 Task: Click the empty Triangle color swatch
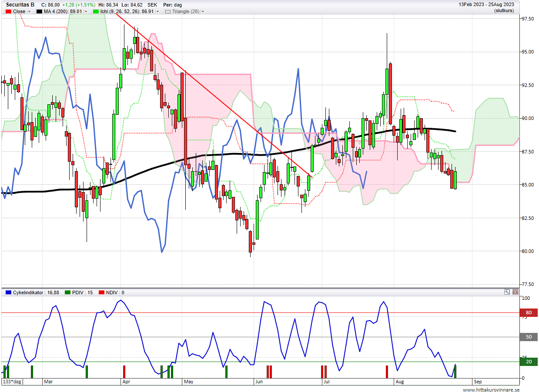167,11
